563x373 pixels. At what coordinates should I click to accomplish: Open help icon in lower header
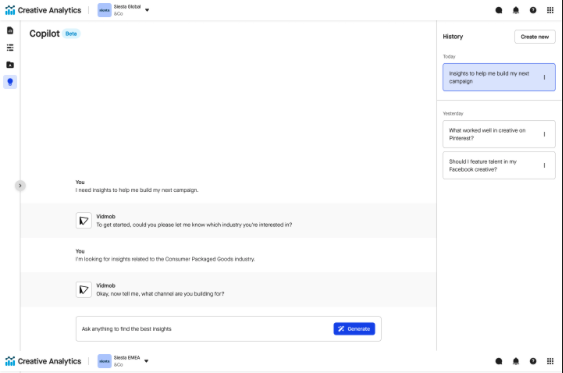click(533, 361)
